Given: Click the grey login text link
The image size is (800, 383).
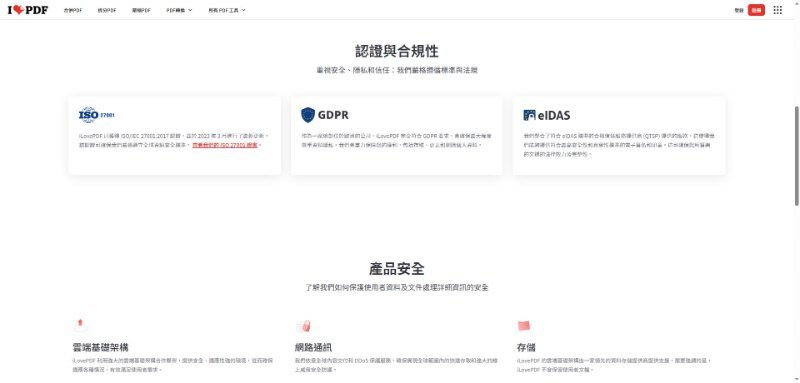Looking at the screenshot, I should [739, 10].
